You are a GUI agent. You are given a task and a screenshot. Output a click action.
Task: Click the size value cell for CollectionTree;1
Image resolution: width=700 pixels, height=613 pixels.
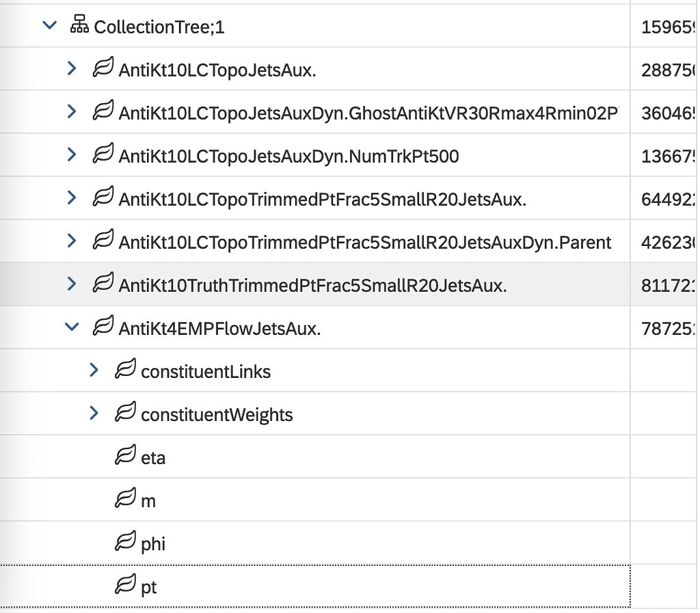(x=667, y=25)
